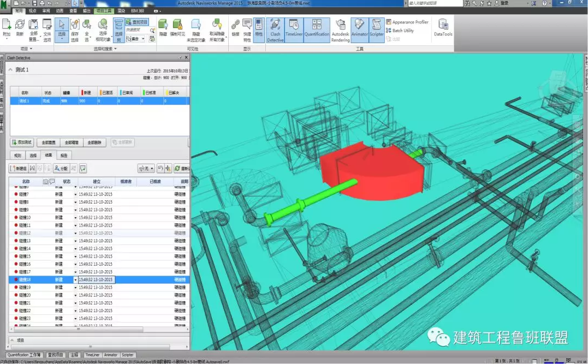This screenshot has height=364, width=588.
Task: Click the TimeLiner bottom panel tab
Action: [x=92, y=355]
